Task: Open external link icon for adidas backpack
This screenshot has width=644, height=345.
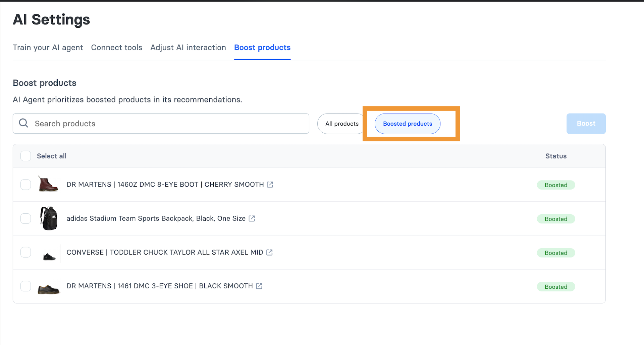Action: tap(252, 218)
